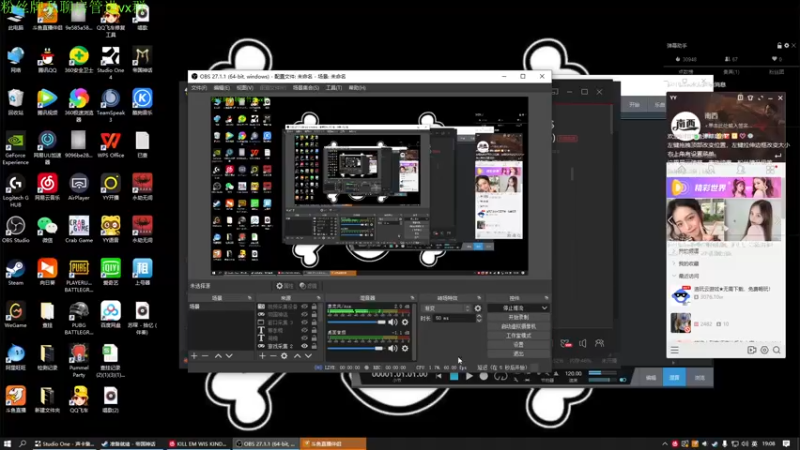Image resolution: width=800 pixels, height=450 pixels.
Task: Open the 渐变 transition type dropdown
Action: (x=446, y=308)
